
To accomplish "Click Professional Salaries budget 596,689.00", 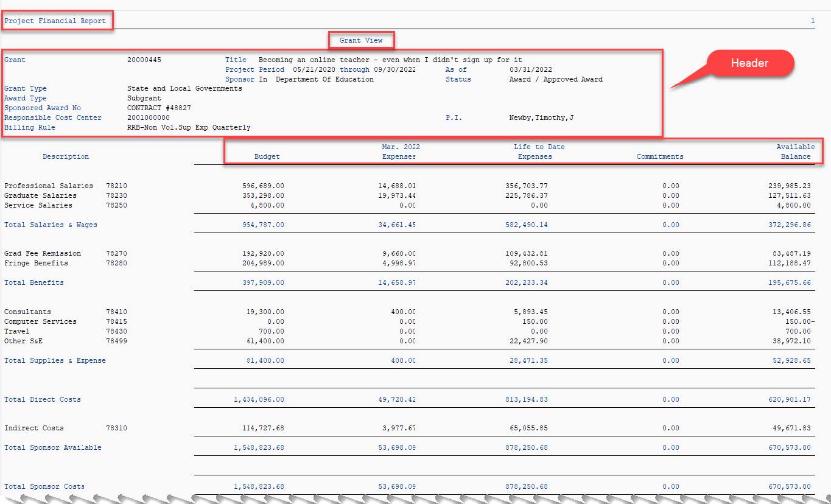I will [x=263, y=186].
